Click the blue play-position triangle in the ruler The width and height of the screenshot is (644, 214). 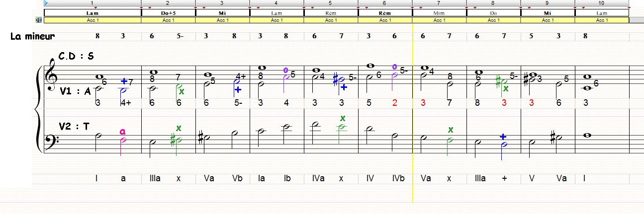46,3
